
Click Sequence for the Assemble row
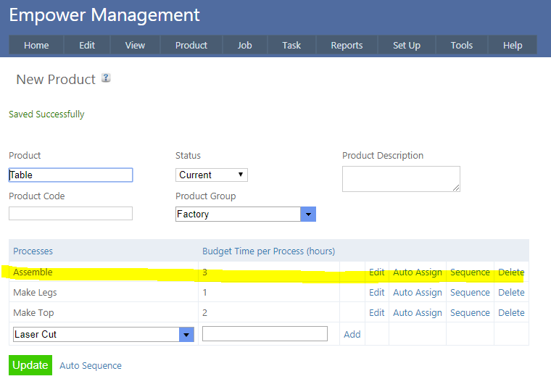point(470,272)
